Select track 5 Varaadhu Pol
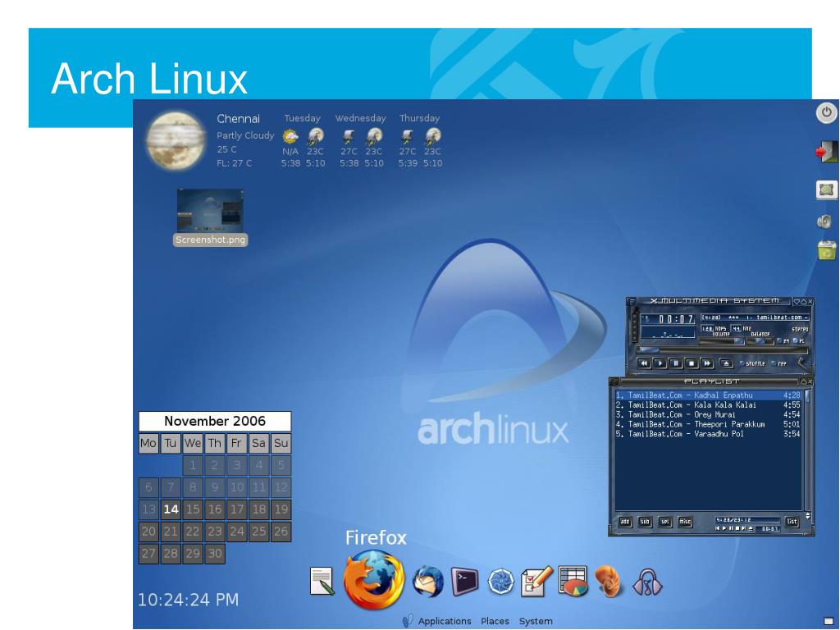This screenshot has height=630, width=840. 708,434
